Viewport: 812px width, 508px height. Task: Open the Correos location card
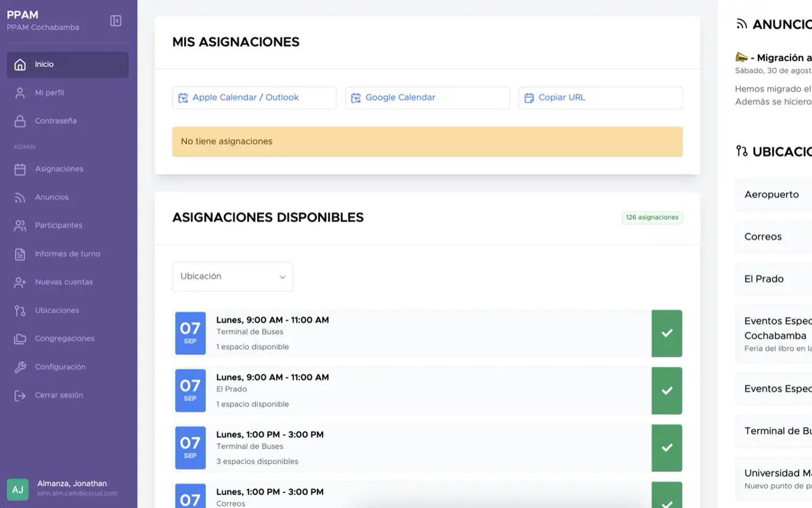point(773,237)
